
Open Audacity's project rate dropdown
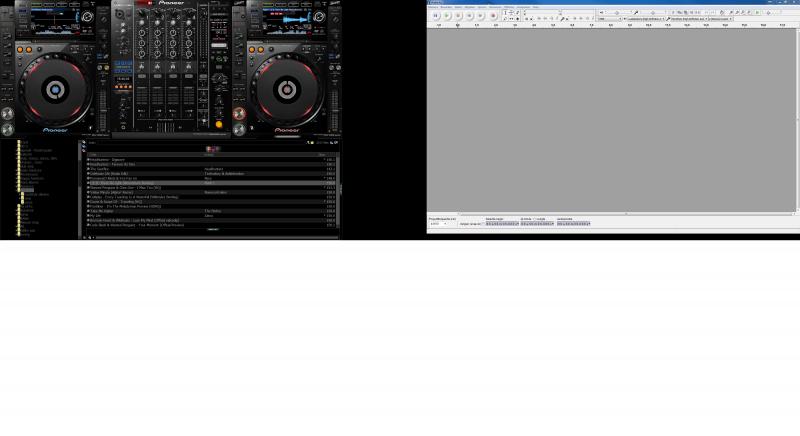click(x=438, y=224)
